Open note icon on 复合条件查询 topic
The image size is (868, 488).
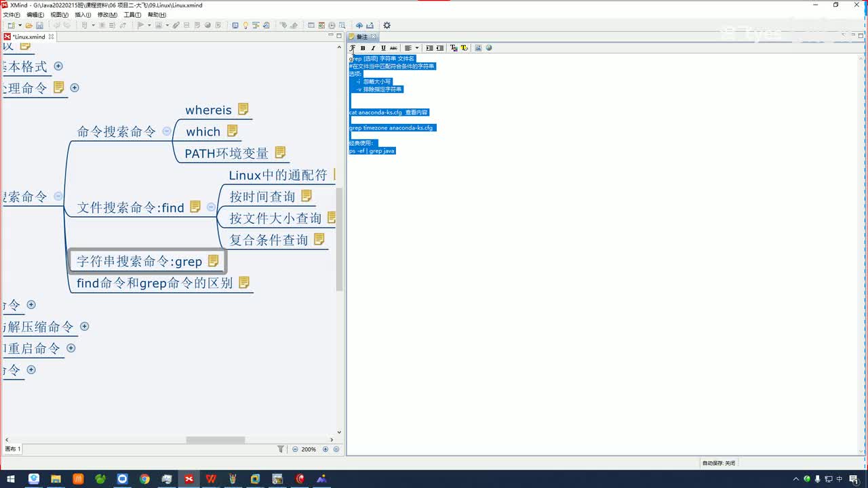point(319,239)
